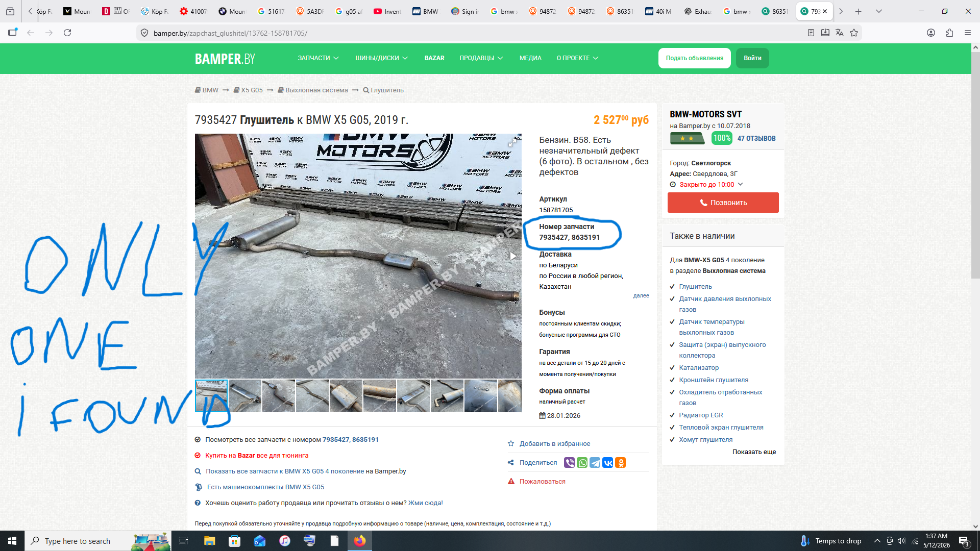Open File Explorer from the taskbar

click(209, 541)
